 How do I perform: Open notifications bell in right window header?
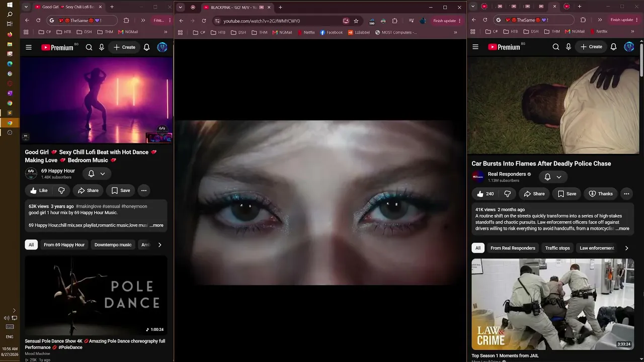pos(613,47)
